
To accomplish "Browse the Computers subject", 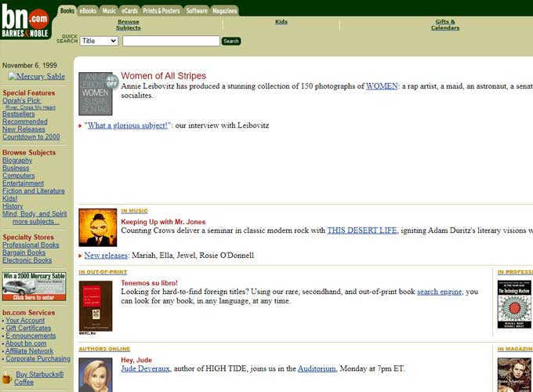I will tap(18, 176).
